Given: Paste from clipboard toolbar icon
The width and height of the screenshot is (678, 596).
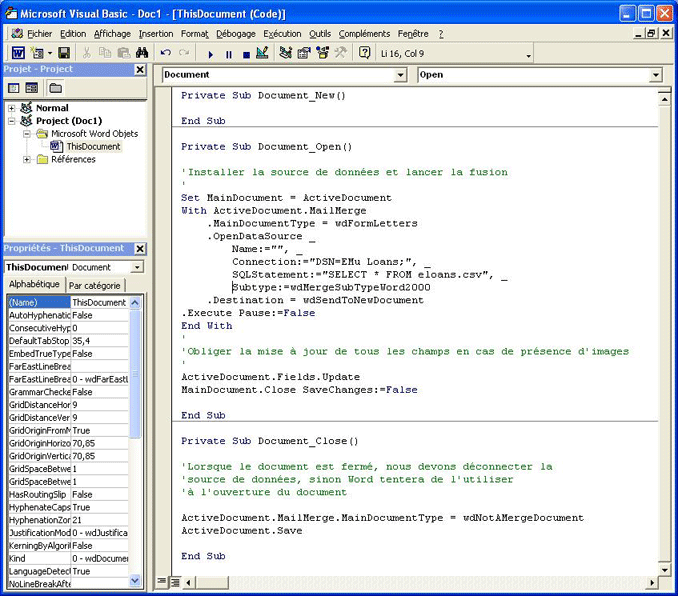Looking at the screenshot, I should pyautogui.click(x=124, y=53).
